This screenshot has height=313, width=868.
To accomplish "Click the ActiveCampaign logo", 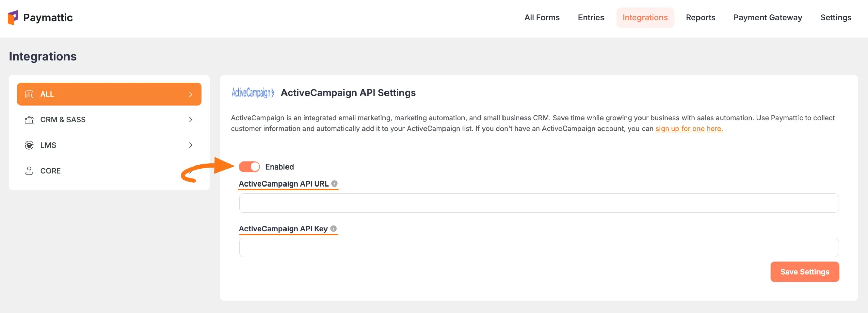I will tap(253, 92).
